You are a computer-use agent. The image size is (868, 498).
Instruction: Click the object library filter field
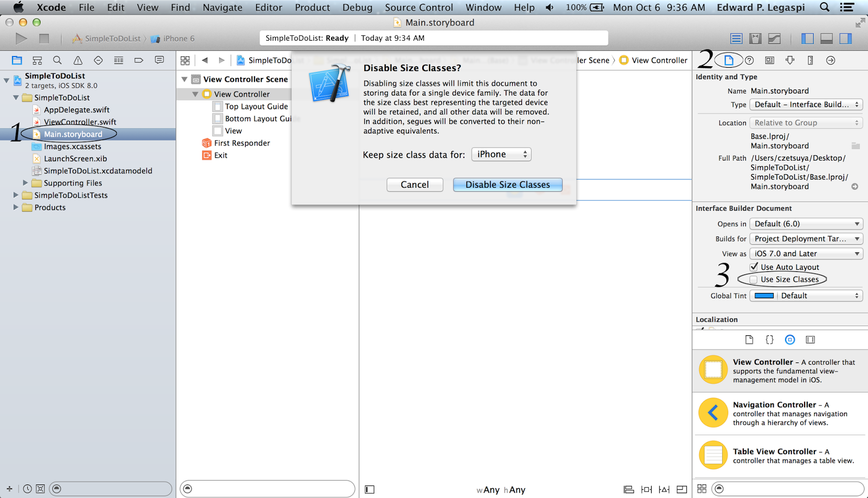point(788,489)
